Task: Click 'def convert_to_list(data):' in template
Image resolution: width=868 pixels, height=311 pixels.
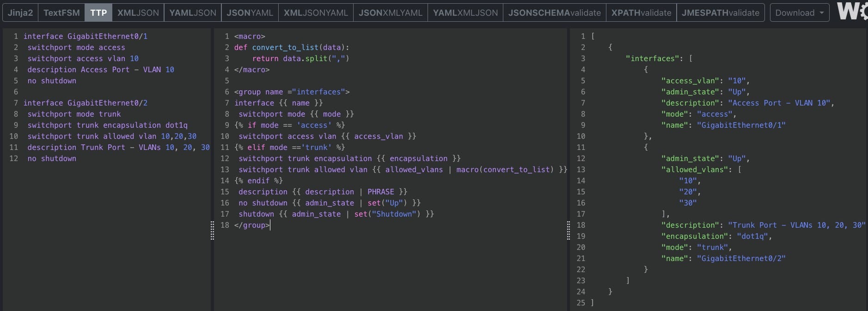Action: pyautogui.click(x=292, y=47)
